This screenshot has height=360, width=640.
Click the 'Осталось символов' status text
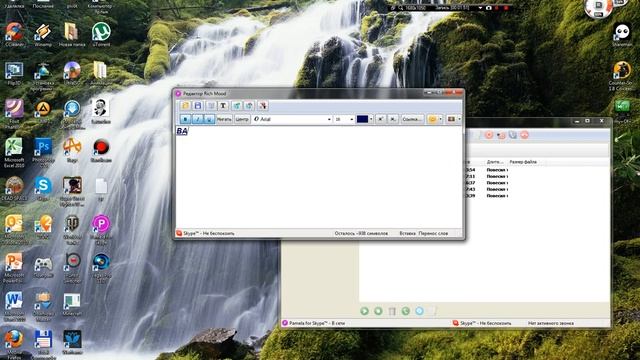coord(361,233)
